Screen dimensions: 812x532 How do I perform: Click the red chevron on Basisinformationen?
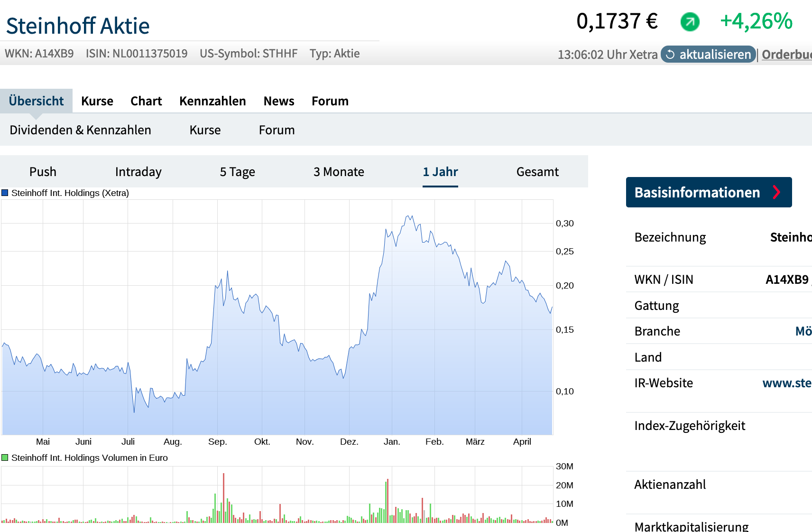776,192
